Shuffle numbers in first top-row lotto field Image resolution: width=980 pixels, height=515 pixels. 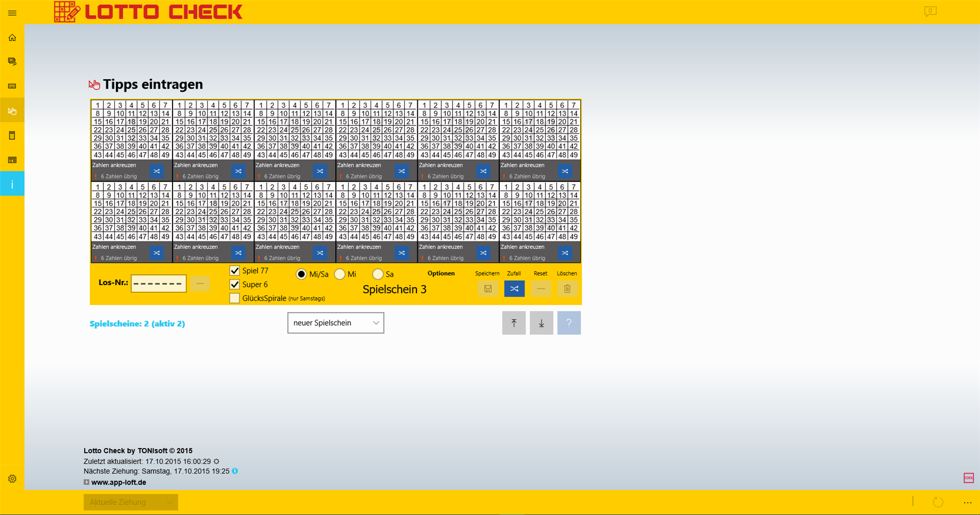156,171
